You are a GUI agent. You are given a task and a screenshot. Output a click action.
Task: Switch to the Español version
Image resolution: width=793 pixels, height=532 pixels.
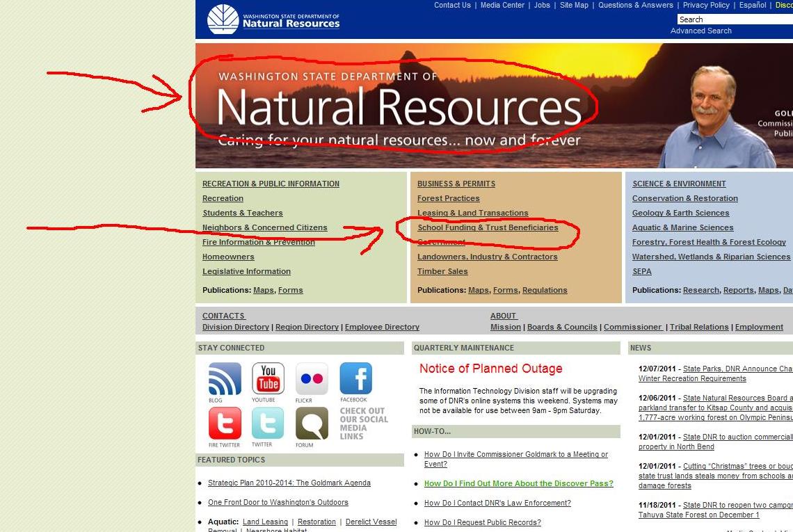(x=753, y=5)
